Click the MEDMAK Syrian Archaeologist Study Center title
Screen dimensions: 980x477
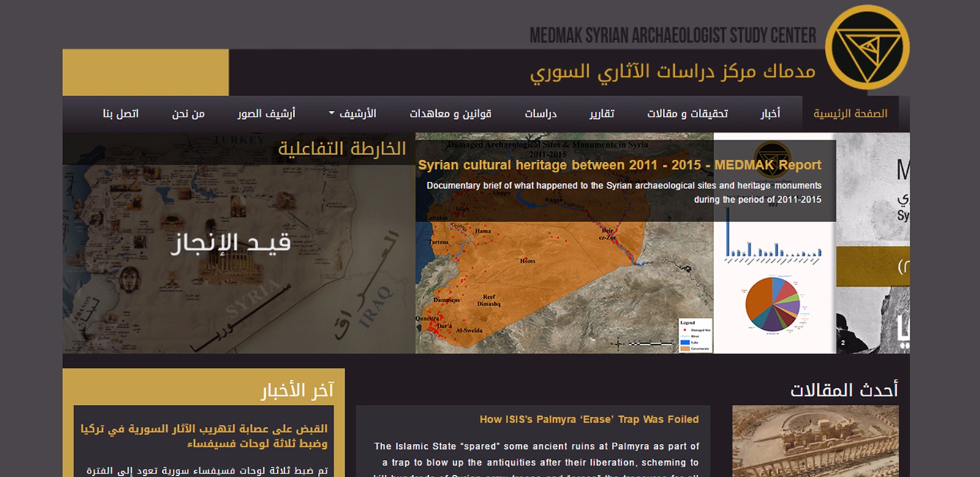coord(673,36)
